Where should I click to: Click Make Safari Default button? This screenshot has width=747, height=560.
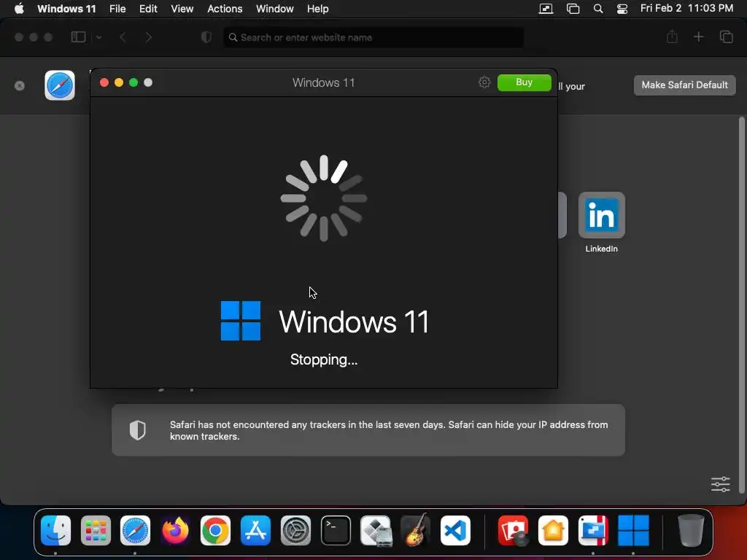click(x=684, y=85)
